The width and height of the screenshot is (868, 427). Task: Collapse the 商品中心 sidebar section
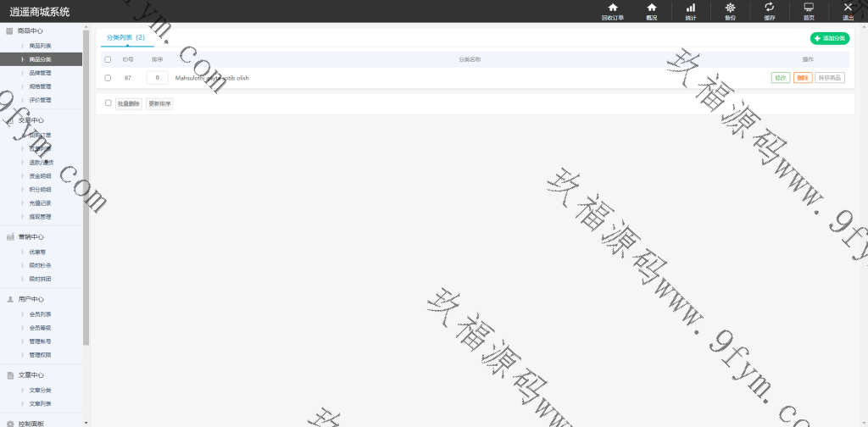30,31
